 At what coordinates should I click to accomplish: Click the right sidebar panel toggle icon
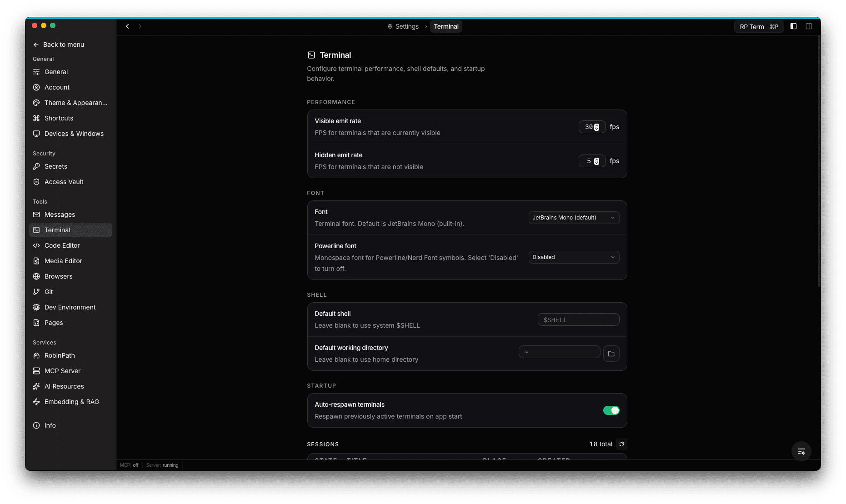click(809, 26)
